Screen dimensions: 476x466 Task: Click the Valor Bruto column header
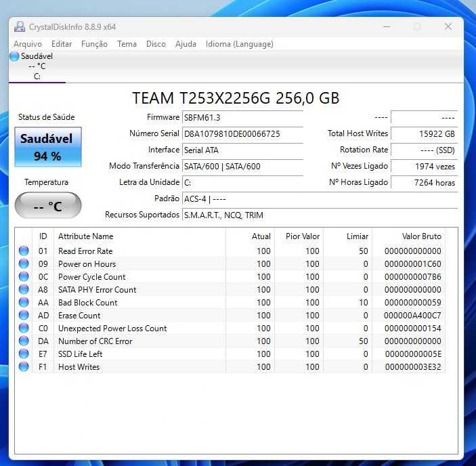pyautogui.click(x=409, y=236)
